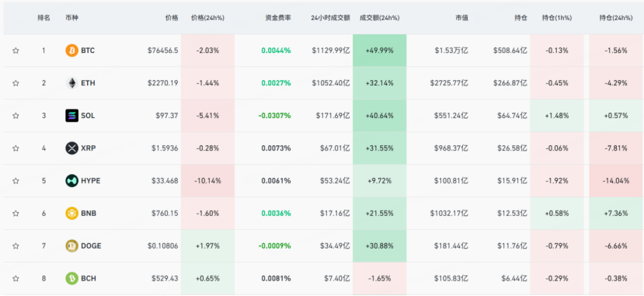644x296 pixels.
Task: Click the 0.0073% funding rate value
Action: [276, 148]
